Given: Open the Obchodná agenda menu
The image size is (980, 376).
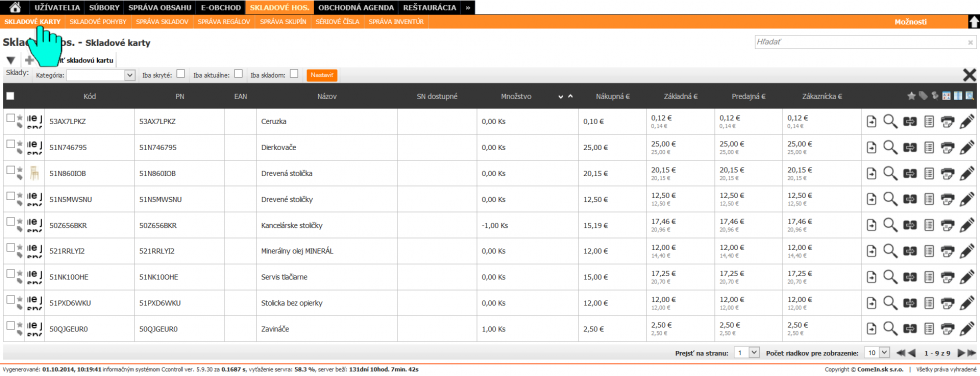Looking at the screenshot, I should 356,8.
